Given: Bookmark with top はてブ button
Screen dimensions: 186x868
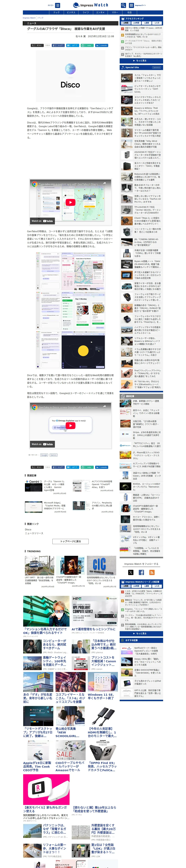Looking at the screenshot, I should pos(73,45).
